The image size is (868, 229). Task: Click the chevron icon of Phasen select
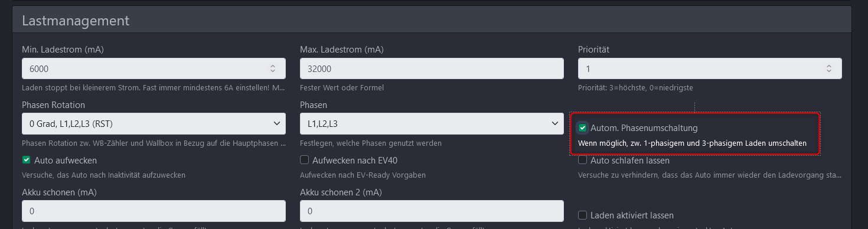pos(555,124)
